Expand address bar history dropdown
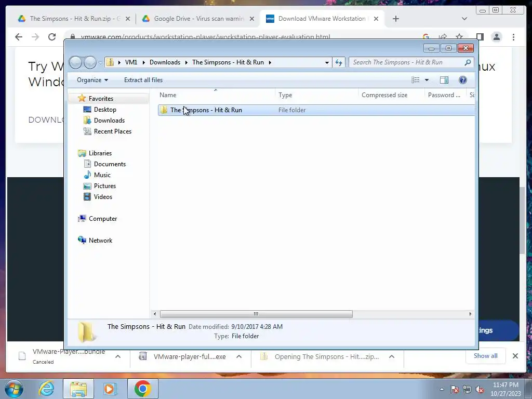This screenshot has width=532, height=399. (327, 62)
